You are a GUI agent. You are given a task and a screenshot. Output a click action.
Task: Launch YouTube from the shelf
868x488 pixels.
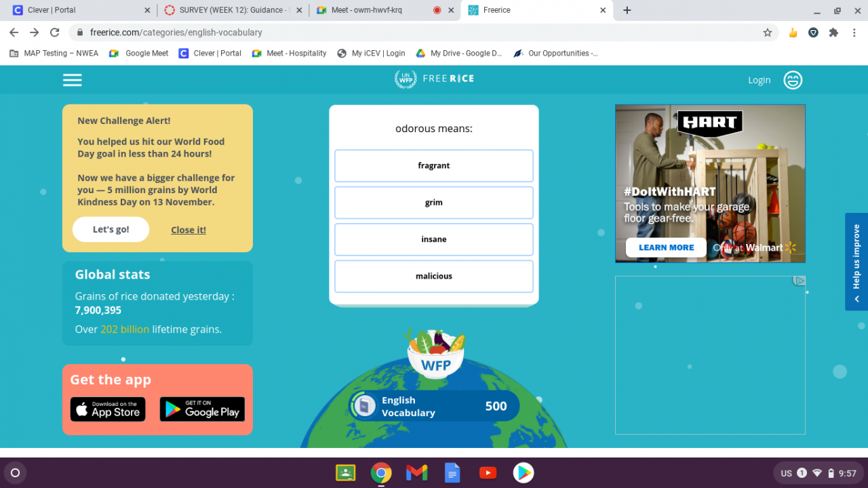click(488, 472)
